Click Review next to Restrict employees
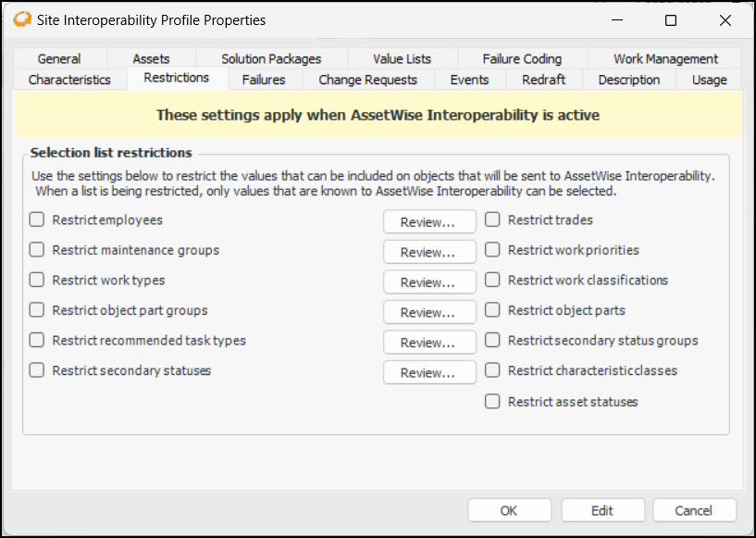This screenshot has width=756, height=538. (x=429, y=222)
